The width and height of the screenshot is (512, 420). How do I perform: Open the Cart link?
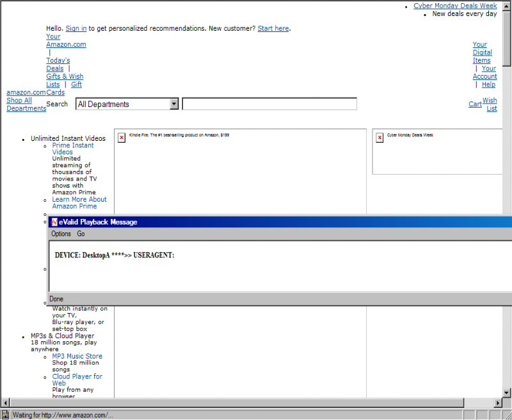[475, 104]
